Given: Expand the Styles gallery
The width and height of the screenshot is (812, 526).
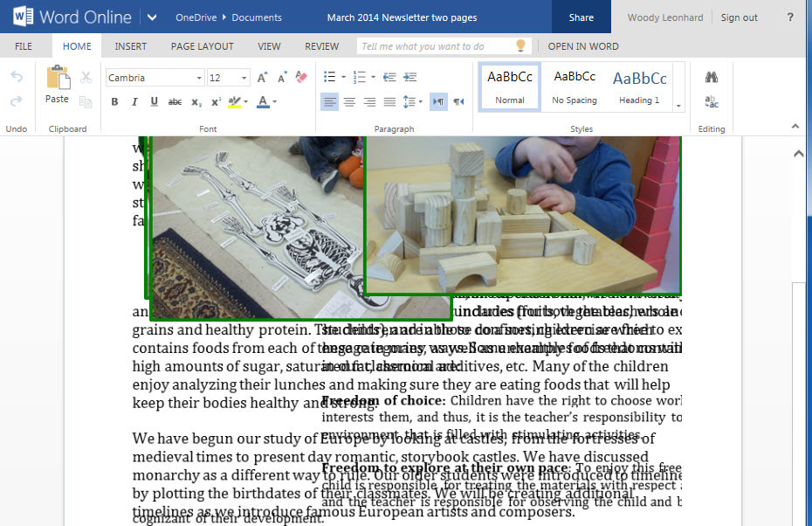Looking at the screenshot, I should [678, 106].
